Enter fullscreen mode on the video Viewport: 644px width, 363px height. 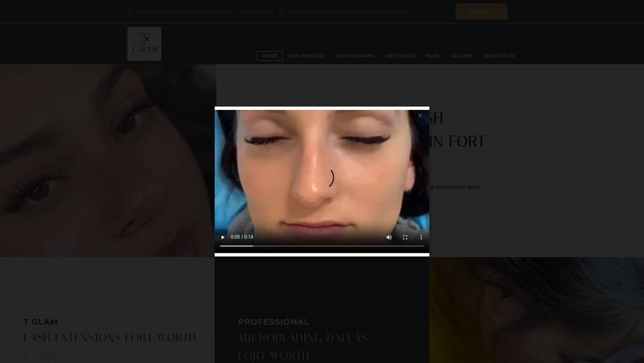(x=405, y=237)
